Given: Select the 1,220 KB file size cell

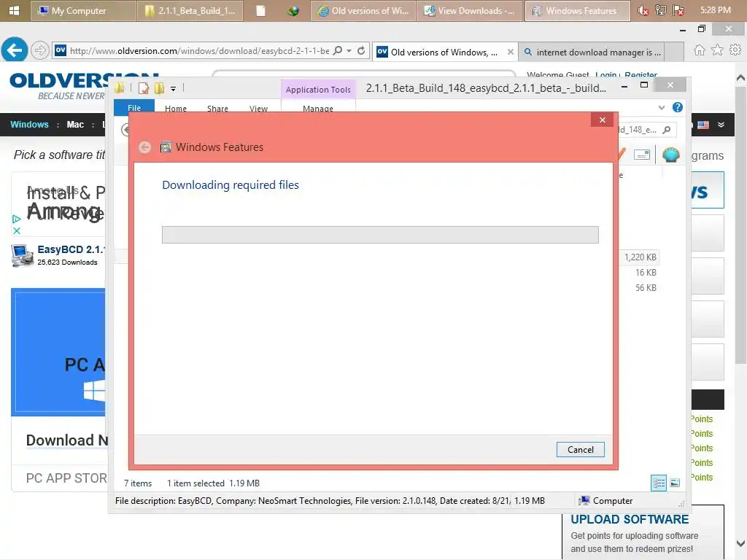Looking at the screenshot, I should point(640,257).
